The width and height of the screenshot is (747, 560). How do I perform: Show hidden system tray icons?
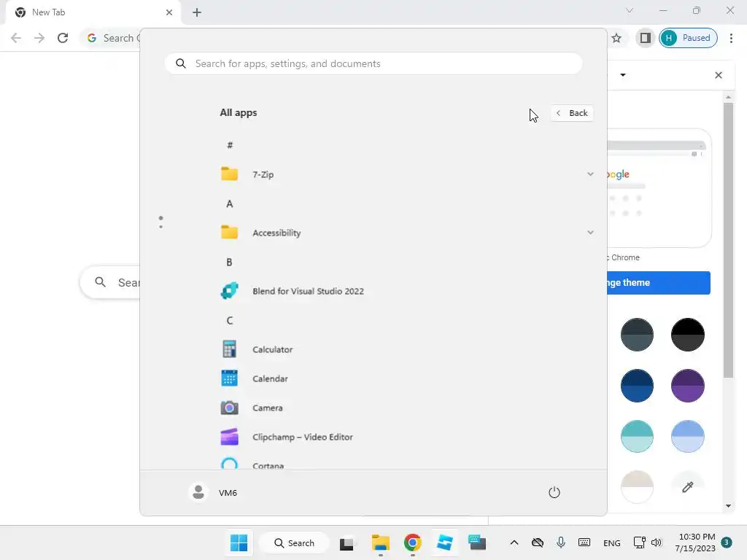(x=514, y=542)
